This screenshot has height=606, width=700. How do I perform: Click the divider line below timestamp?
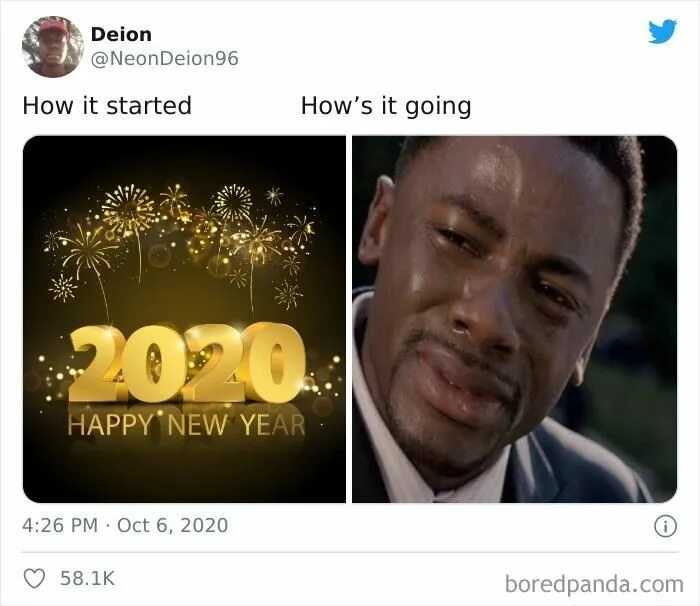(x=350, y=552)
